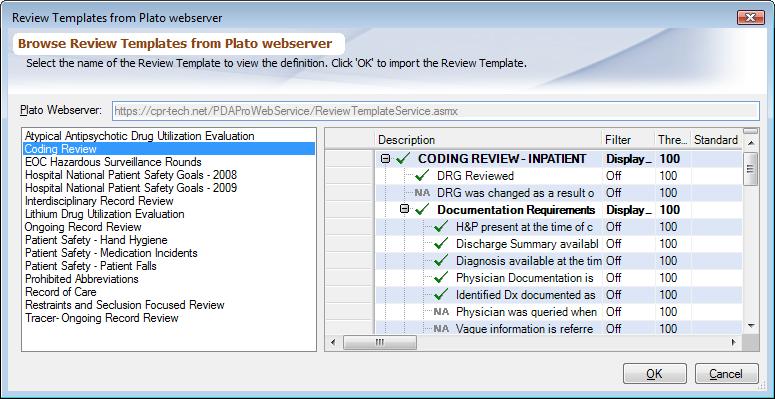This screenshot has height=399, width=775.
Task: Select Patient Safety - Patient Falls
Action: click(x=91, y=266)
